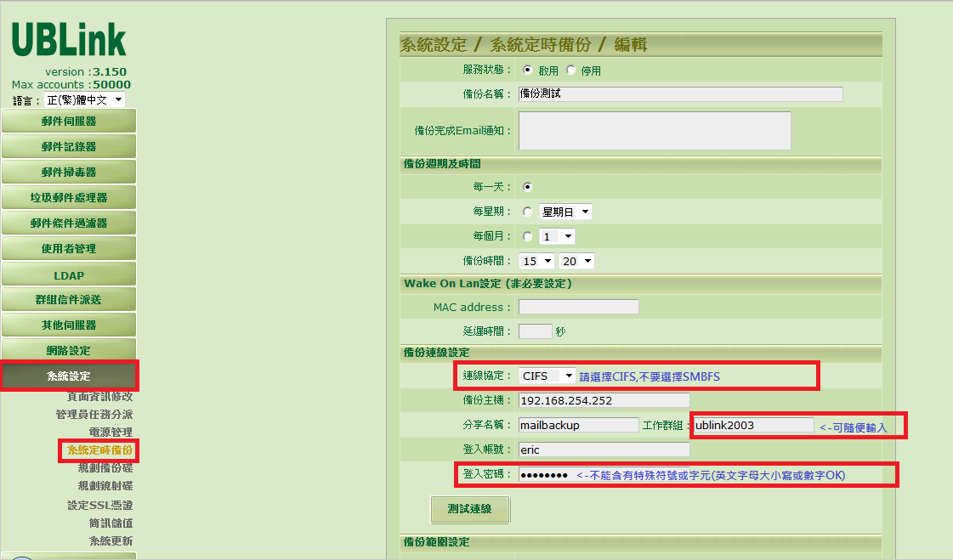Open the 垃圾郵件處理器 sidebar menu
The width and height of the screenshot is (953, 560).
[68, 196]
